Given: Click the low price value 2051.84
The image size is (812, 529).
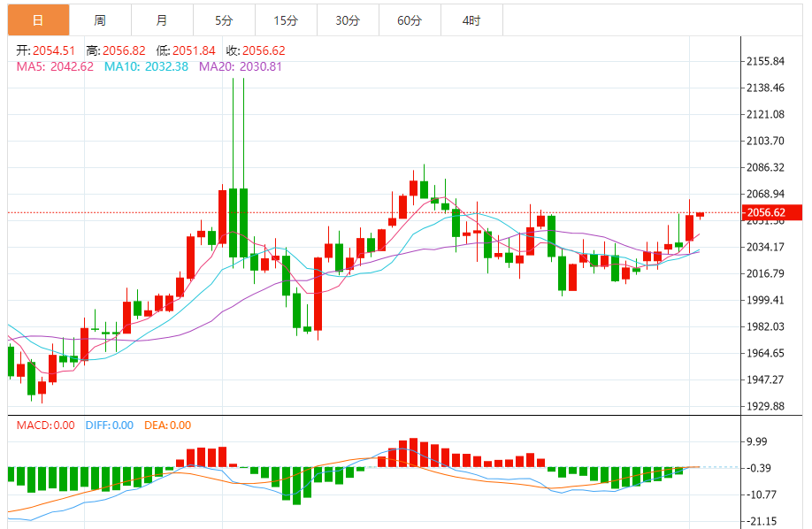Looking at the screenshot, I should pyautogui.click(x=194, y=50).
